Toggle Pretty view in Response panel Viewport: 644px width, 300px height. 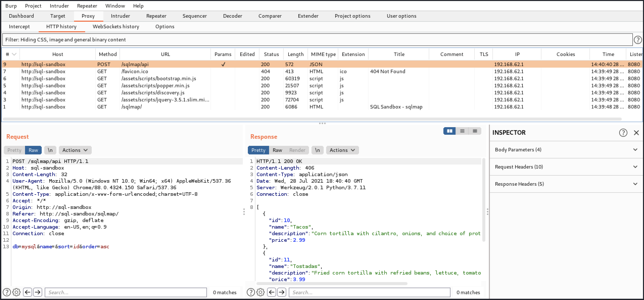(258, 150)
